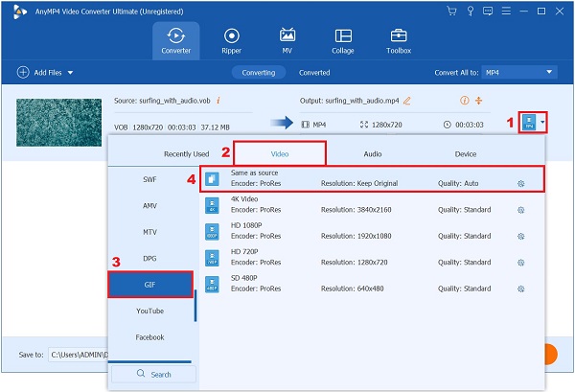Open the MV module
The width and height of the screenshot is (575, 392).
tap(287, 40)
